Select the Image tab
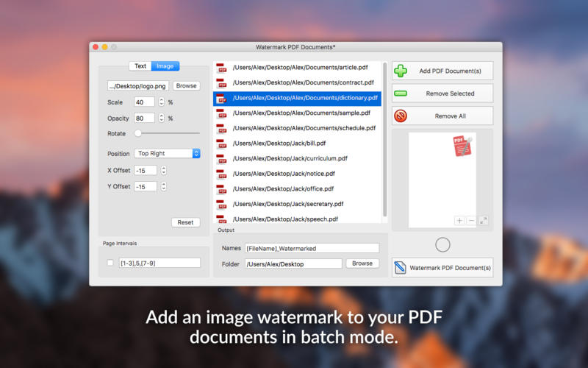Viewport: 588px width, 368px height. tap(166, 66)
